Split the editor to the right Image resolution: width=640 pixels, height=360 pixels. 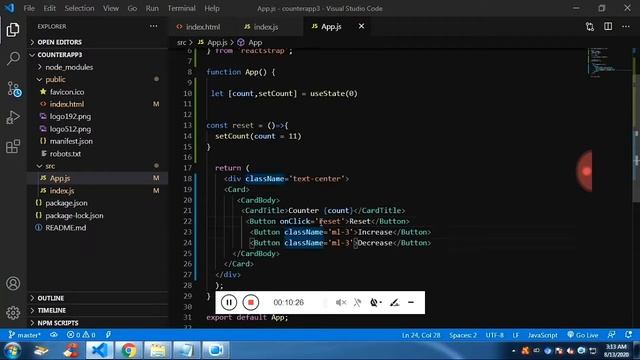(608, 27)
